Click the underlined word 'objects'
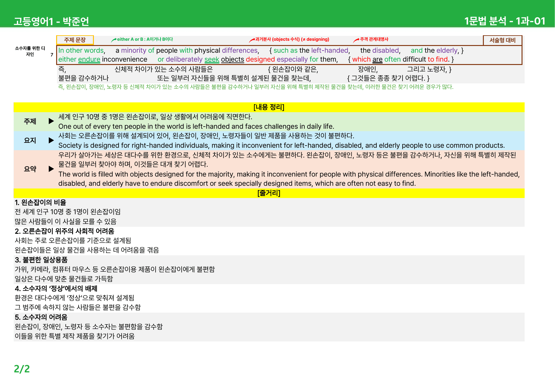 pyautogui.click(x=233, y=59)
